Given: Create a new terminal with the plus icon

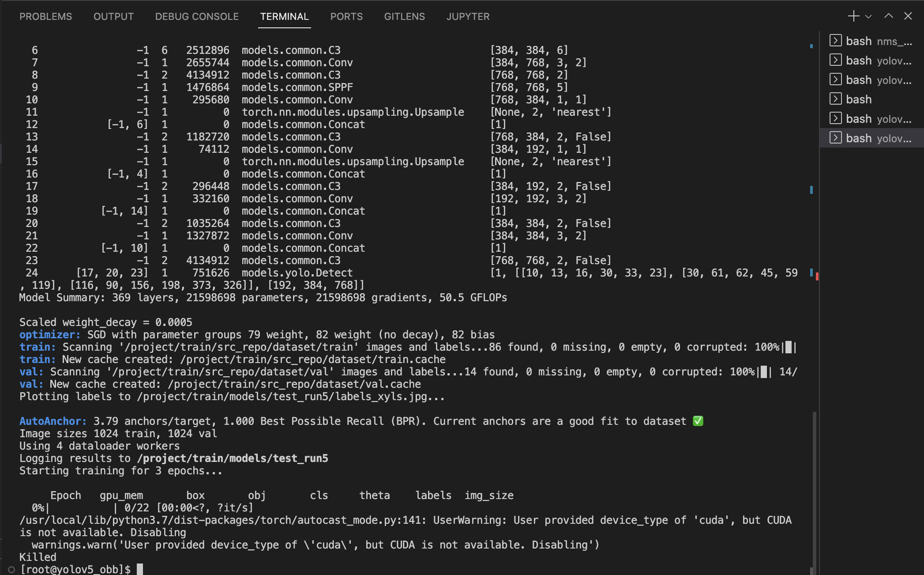Looking at the screenshot, I should tap(853, 16).
